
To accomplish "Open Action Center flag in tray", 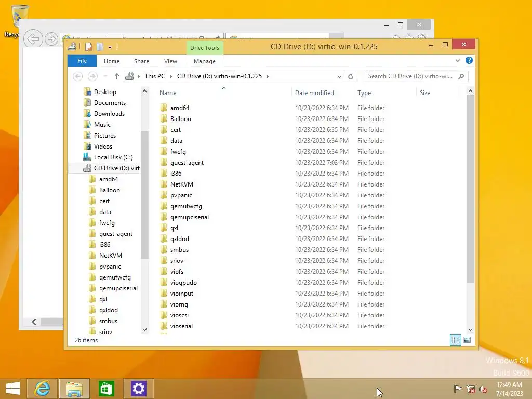I will pos(458,389).
